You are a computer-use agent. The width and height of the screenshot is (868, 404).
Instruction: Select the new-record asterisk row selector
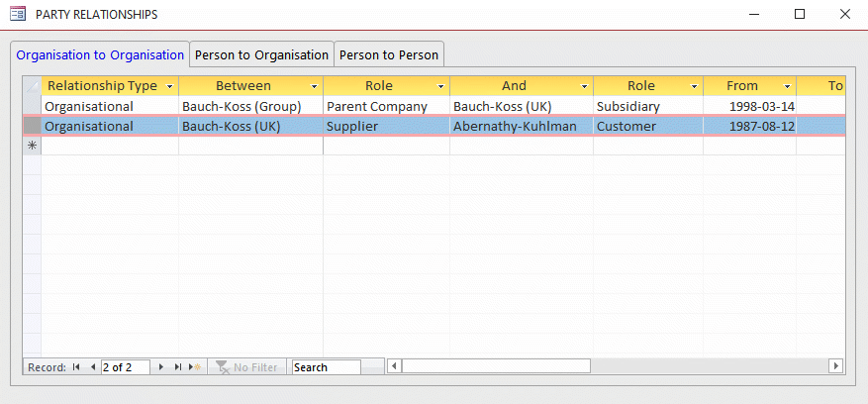click(32, 146)
